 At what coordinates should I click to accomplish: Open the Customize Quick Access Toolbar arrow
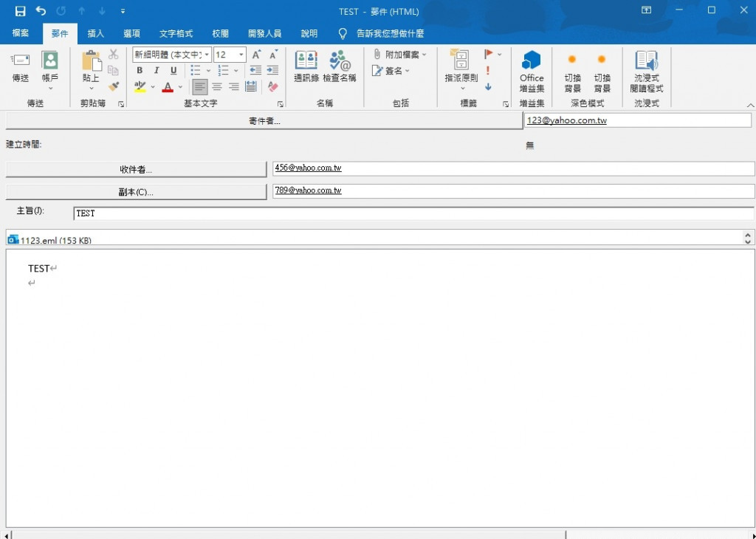pos(123,10)
